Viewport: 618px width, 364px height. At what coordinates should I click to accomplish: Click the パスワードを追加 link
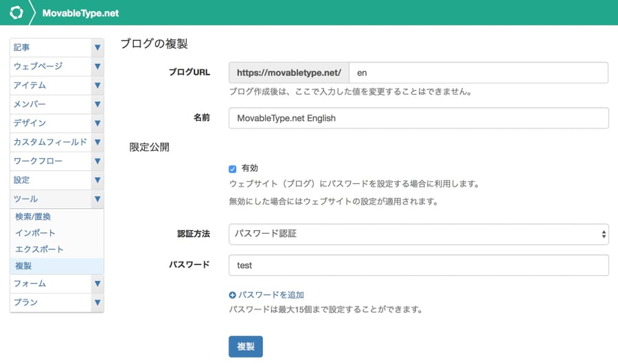[271, 295]
